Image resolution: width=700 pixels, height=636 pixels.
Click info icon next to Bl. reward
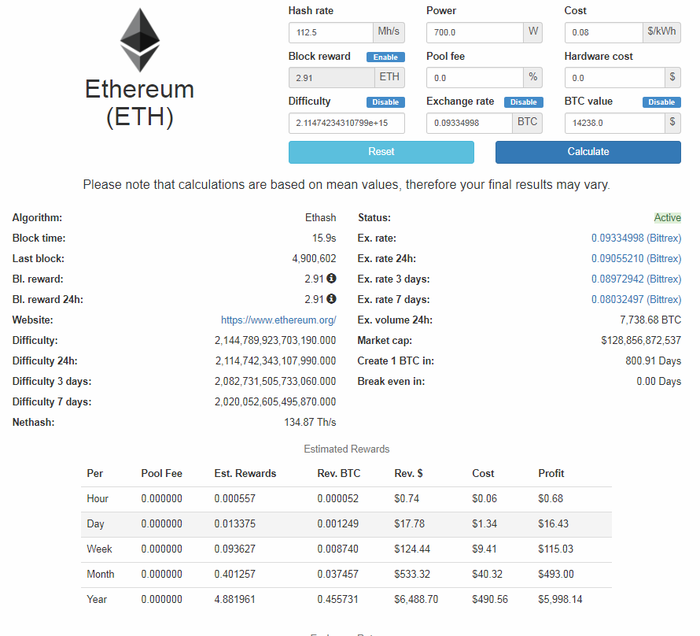331,278
